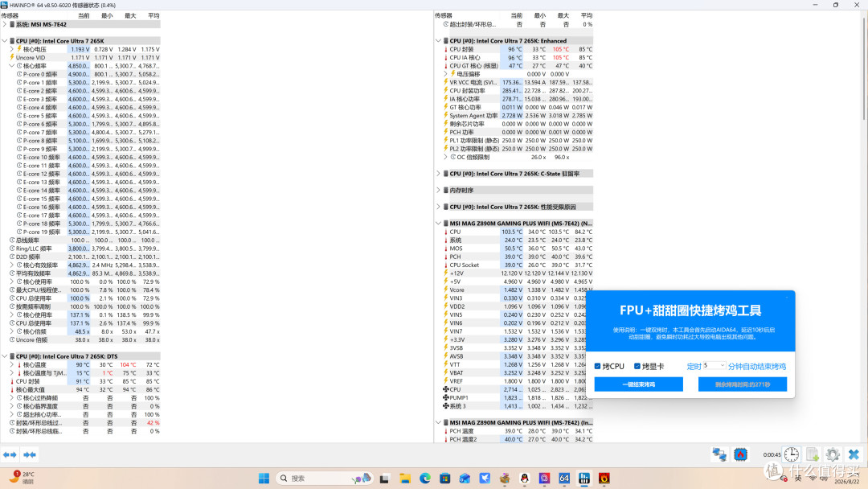Collapse CPU [#0] Intel Core Ultra 7 265K group
Image resolution: width=868 pixels, height=489 pixels.
pyautogui.click(x=5, y=41)
